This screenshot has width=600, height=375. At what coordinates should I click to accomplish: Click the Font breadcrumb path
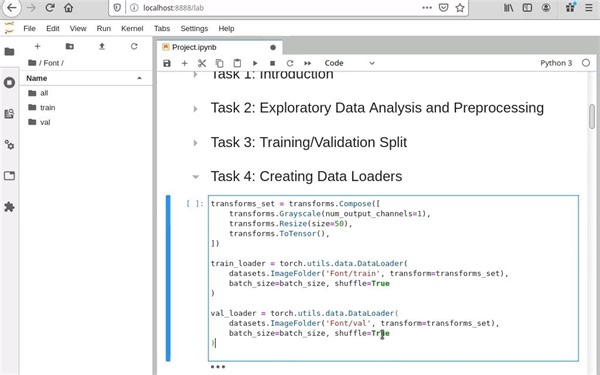[x=51, y=63]
